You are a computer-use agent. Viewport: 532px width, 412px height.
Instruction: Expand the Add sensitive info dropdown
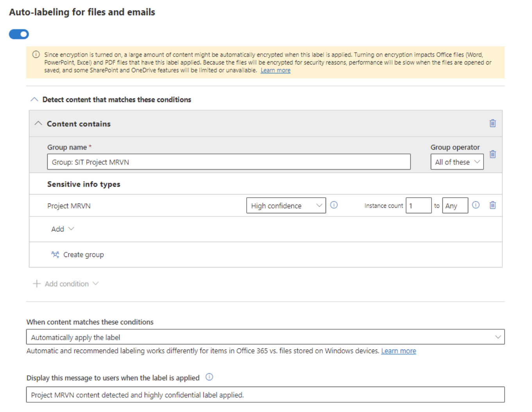[63, 229]
